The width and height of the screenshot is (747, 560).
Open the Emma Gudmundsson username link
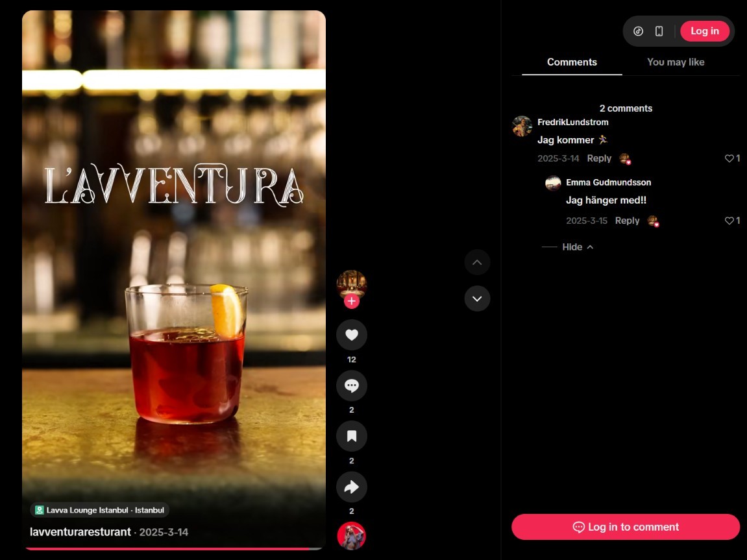608,182
